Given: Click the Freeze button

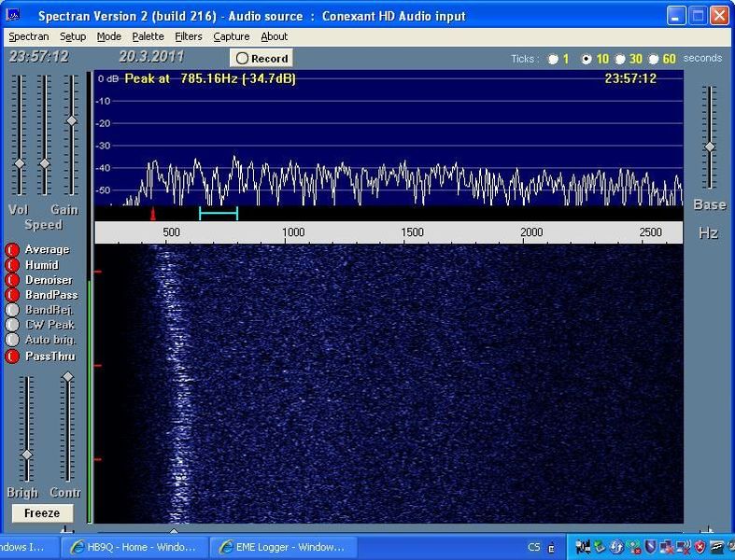Looking at the screenshot, I should (42, 513).
